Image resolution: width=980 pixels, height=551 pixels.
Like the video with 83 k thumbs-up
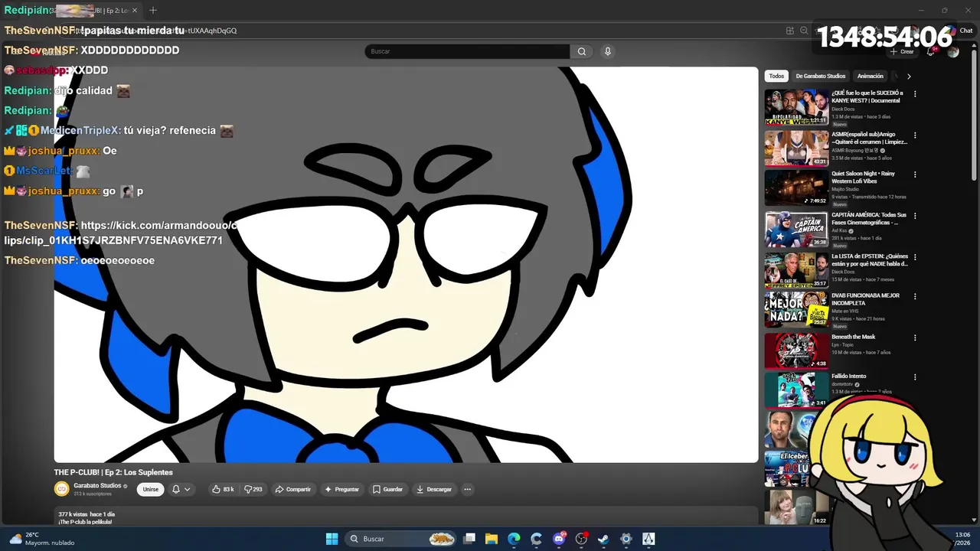[223, 489]
